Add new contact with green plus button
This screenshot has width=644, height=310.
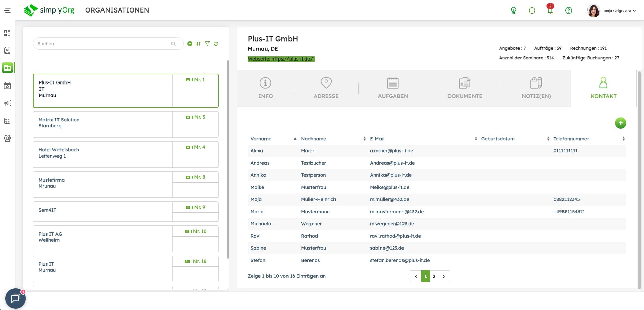click(620, 123)
